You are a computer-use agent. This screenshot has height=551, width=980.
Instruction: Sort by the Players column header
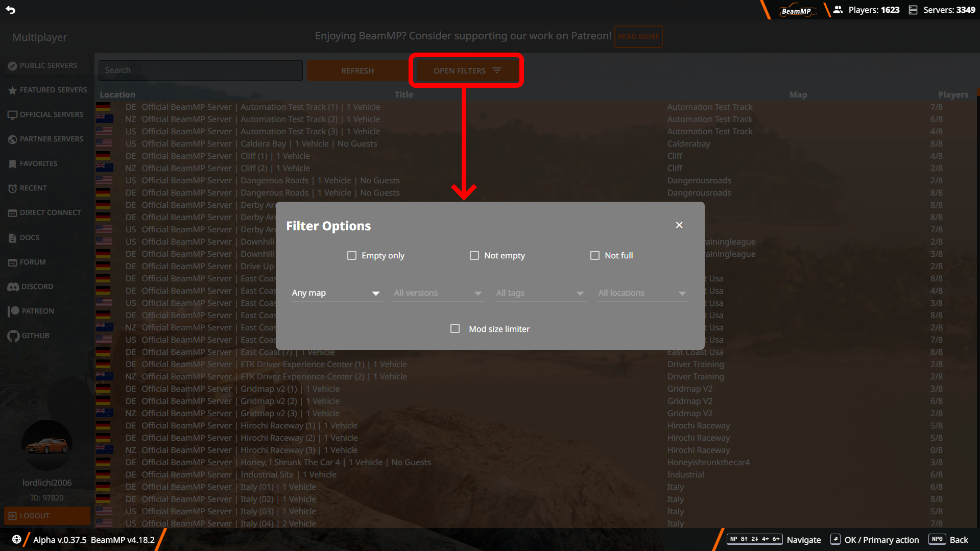[x=953, y=95]
